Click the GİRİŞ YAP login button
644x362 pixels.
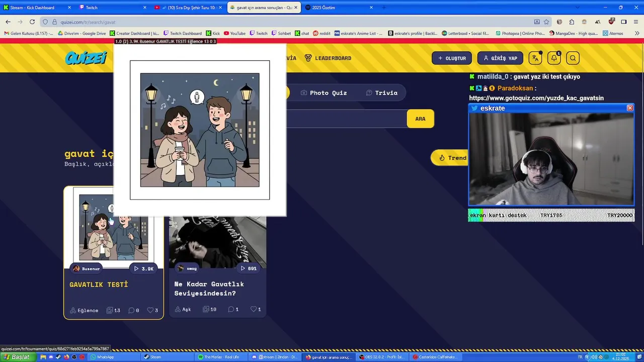pos(500,58)
